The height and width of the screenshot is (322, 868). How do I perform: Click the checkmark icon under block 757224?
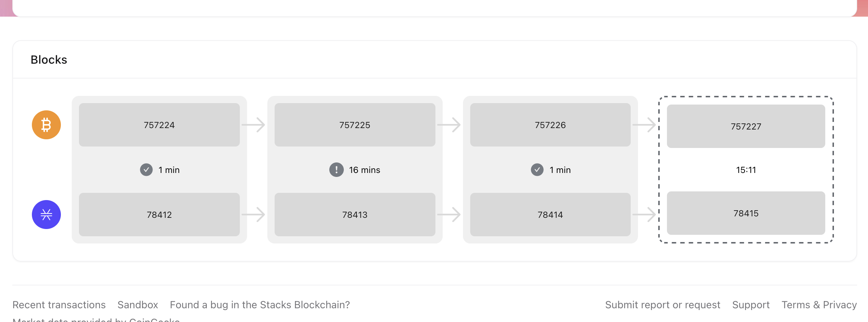(146, 169)
